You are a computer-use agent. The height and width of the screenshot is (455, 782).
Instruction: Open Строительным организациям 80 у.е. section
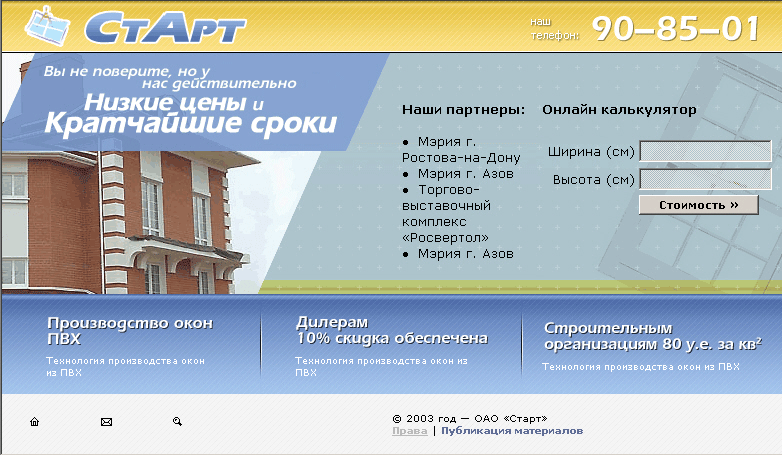coord(652,336)
